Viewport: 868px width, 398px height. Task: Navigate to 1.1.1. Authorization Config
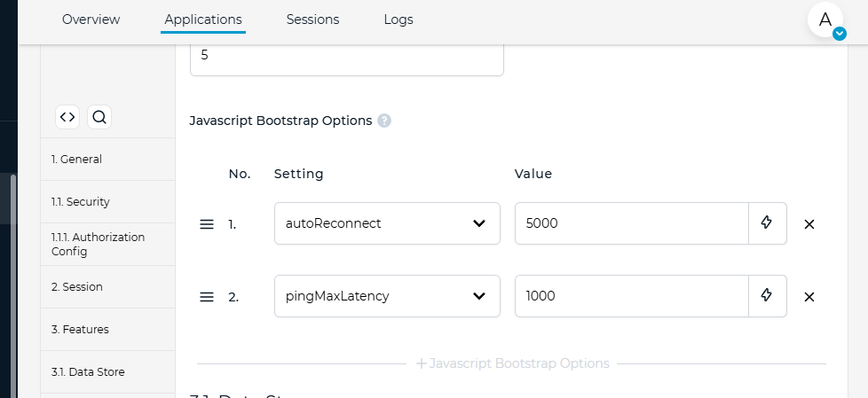(108, 245)
